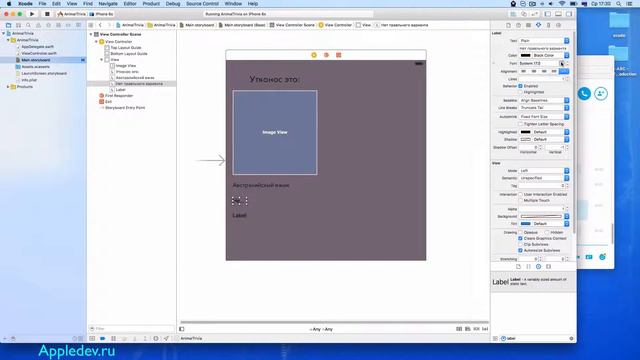Viewport: 640px width, 360px height.
Task: Open the Line Breaks Truncate Tail dropdown
Action: (544, 108)
